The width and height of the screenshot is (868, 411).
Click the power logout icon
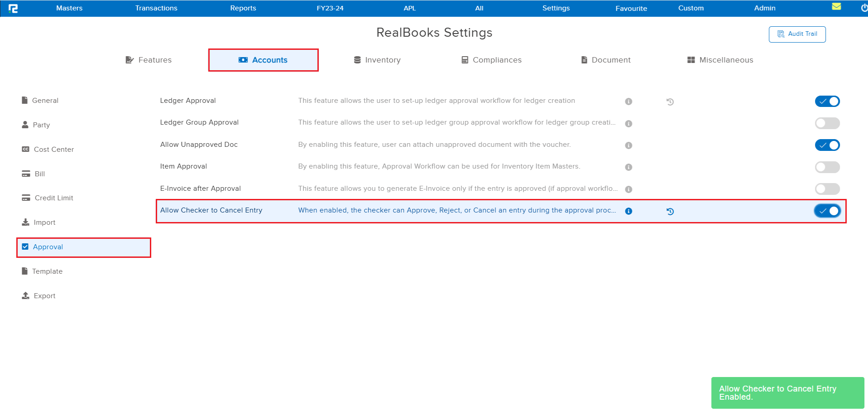pyautogui.click(x=864, y=8)
